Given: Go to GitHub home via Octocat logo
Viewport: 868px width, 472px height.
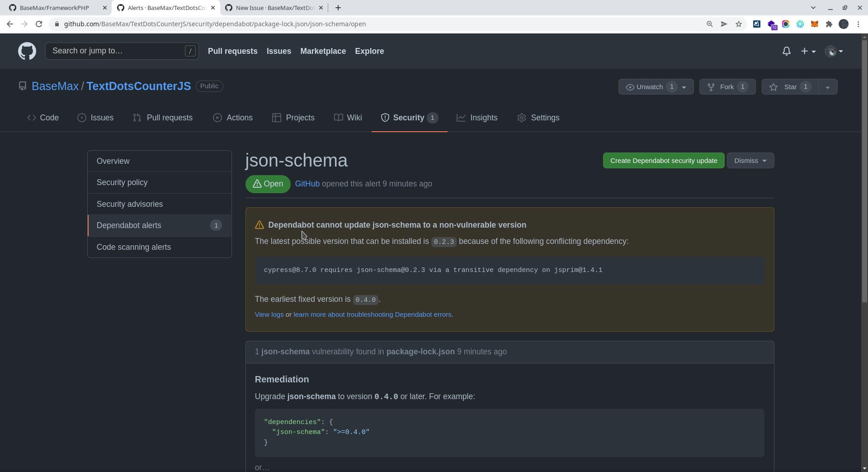Looking at the screenshot, I should tap(27, 51).
